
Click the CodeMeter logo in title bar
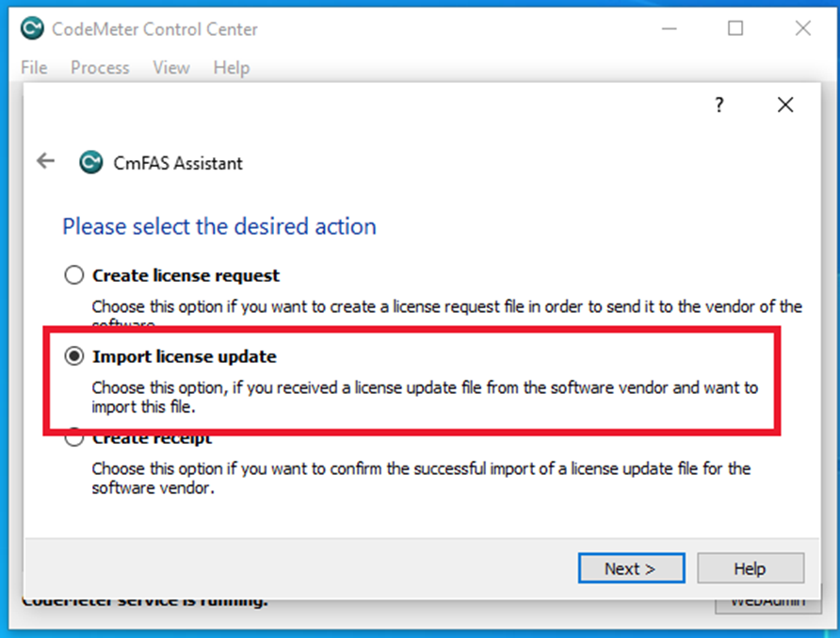[x=32, y=29]
